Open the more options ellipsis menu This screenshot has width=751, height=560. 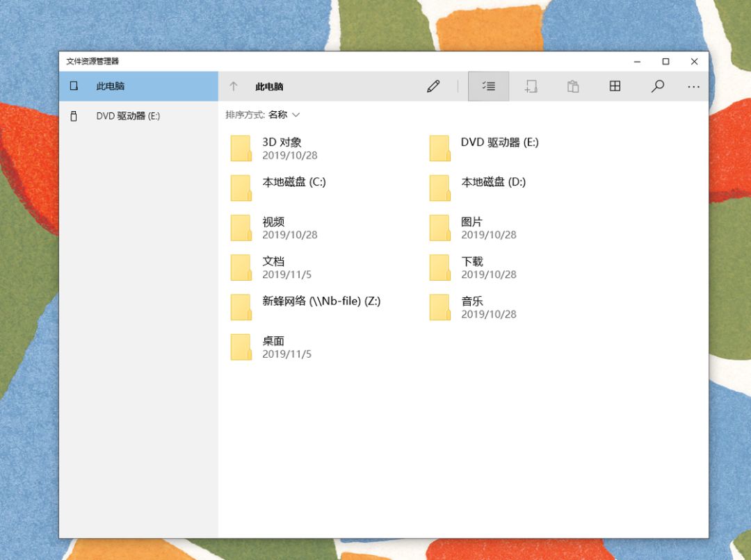pyautogui.click(x=693, y=87)
